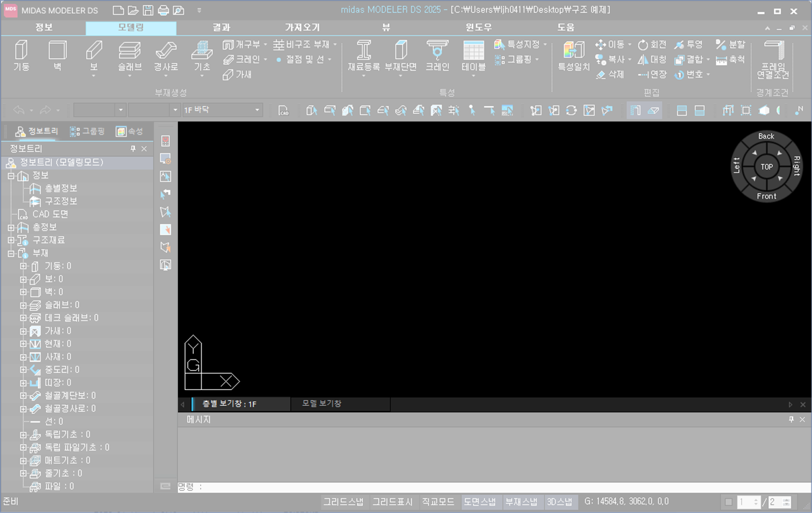Open the 1F 바닥 floor dropdown
This screenshot has width=812, height=513.
[x=257, y=110]
